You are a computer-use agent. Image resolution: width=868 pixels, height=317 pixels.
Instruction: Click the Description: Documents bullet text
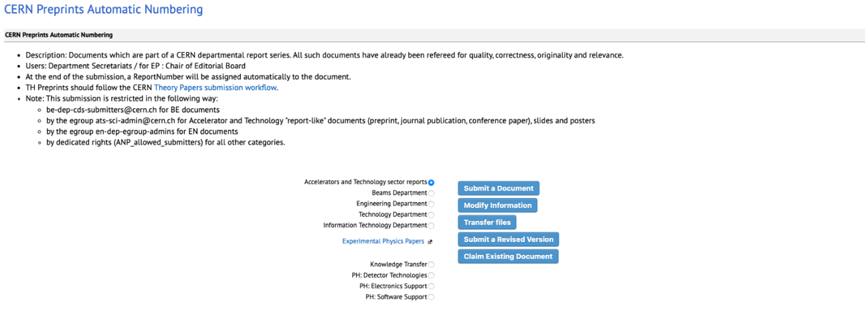tap(325, 55)
